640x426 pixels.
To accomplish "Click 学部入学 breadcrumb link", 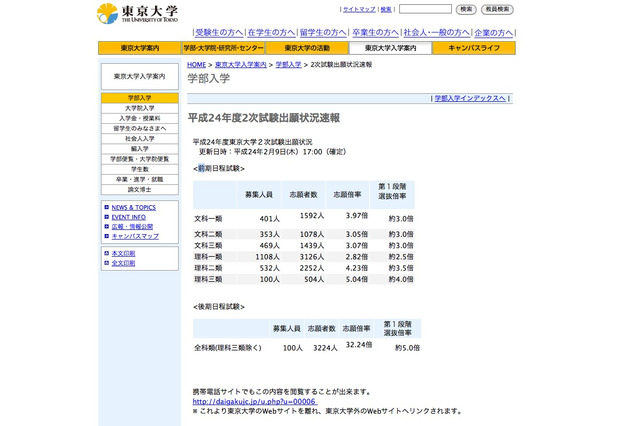I will tap(289, 64).
